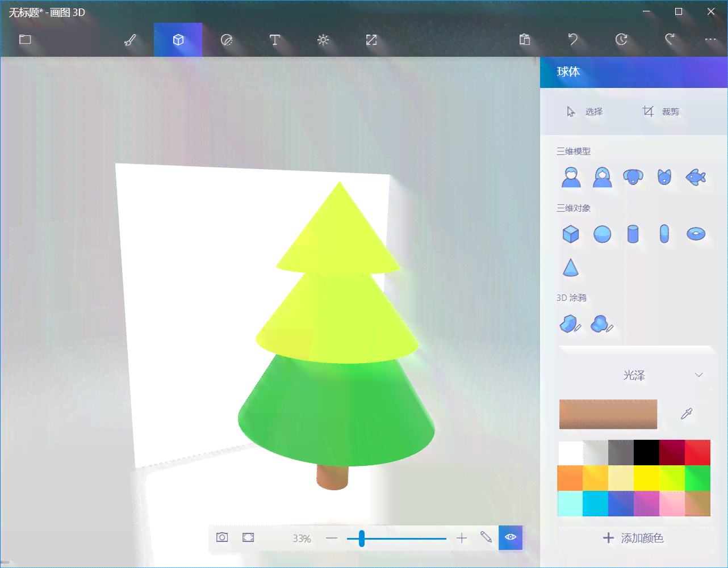Select the doughnut torus 3D object

click(696, 234)
